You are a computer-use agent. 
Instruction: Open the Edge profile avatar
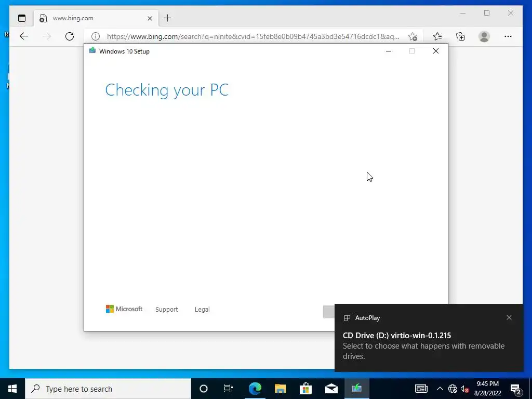point(484,36)
